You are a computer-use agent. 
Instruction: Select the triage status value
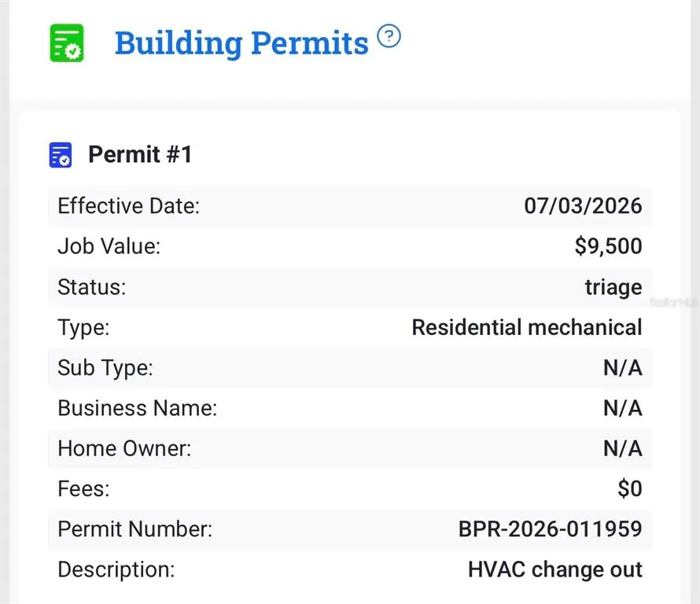pyautogui.click(x=613, y=287)
